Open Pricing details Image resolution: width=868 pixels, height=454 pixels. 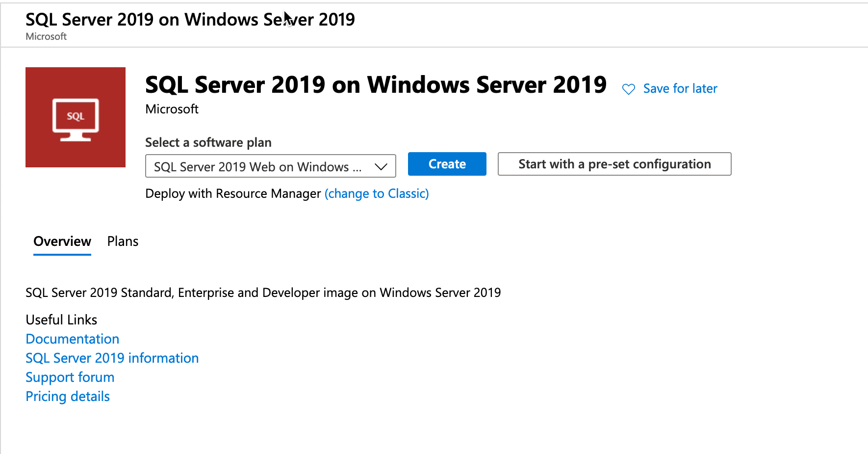pyautogui.click(x=67, y=396)
